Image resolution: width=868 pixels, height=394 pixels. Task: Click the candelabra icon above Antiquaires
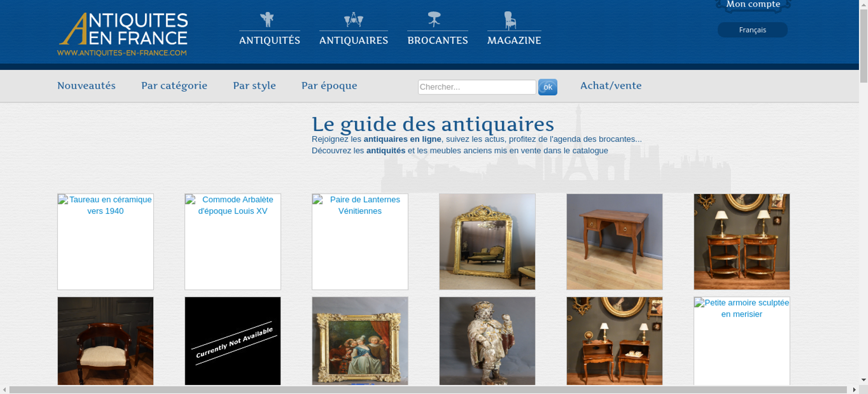click(x=353, y=20)
